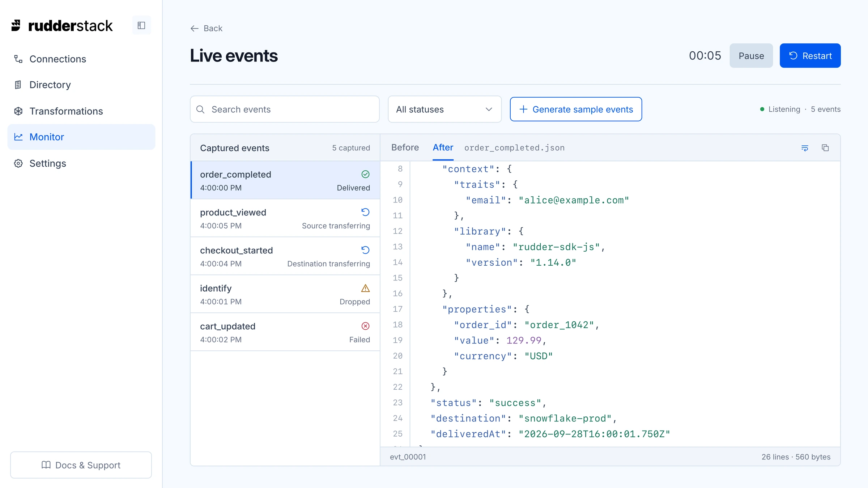Click the Monitor chart icon

[18, 137]
